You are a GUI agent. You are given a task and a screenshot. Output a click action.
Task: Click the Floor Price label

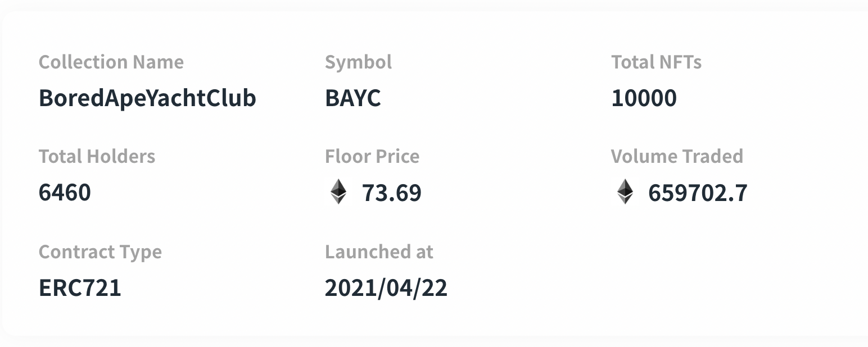coord(372,156)
